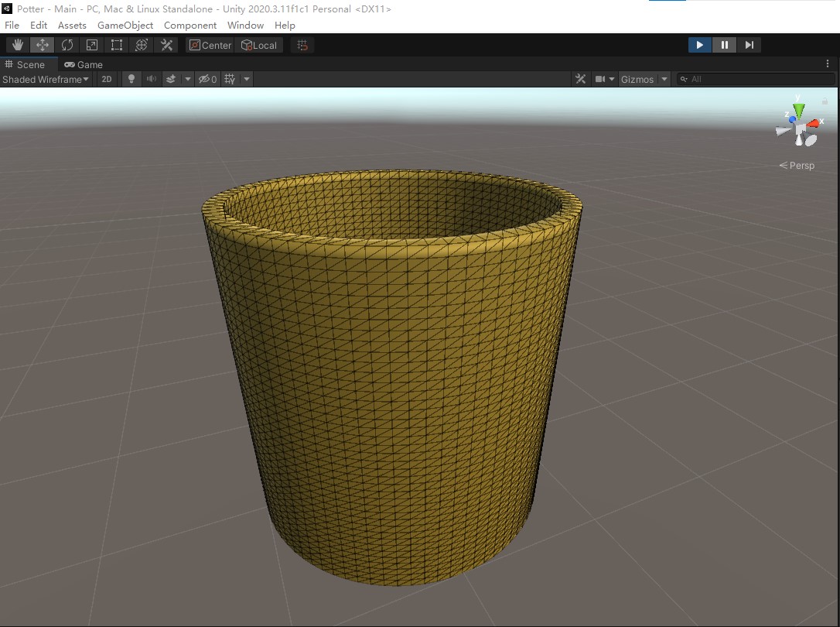Expand the effects dropdown arrow
Image resolution: width=840 pixels, height=627 pixels.
pyautogui.click(x=187, y=79)
